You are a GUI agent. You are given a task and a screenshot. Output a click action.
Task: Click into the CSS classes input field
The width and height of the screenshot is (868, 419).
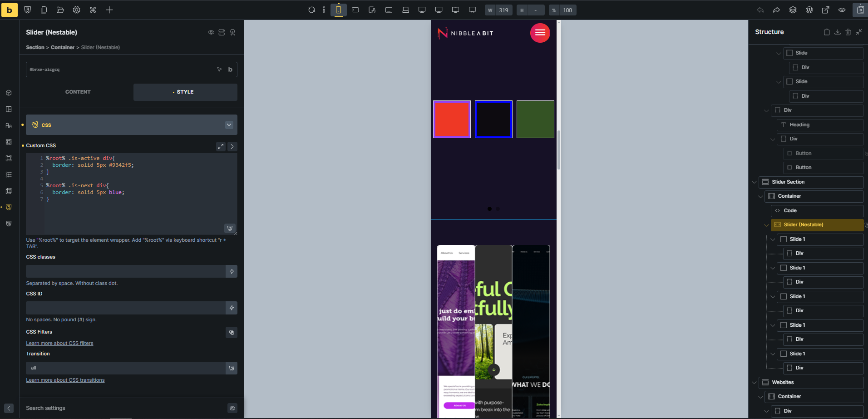pyautogui.click(x=126, y=271)
